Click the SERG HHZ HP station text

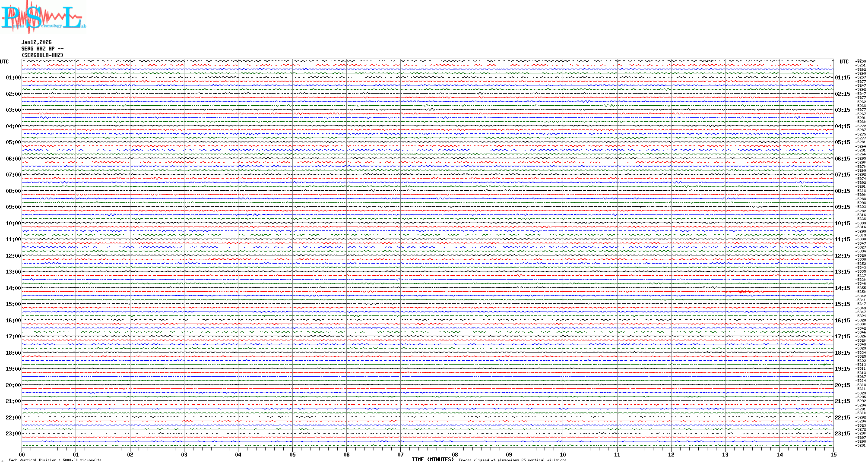tap(42, 49)
